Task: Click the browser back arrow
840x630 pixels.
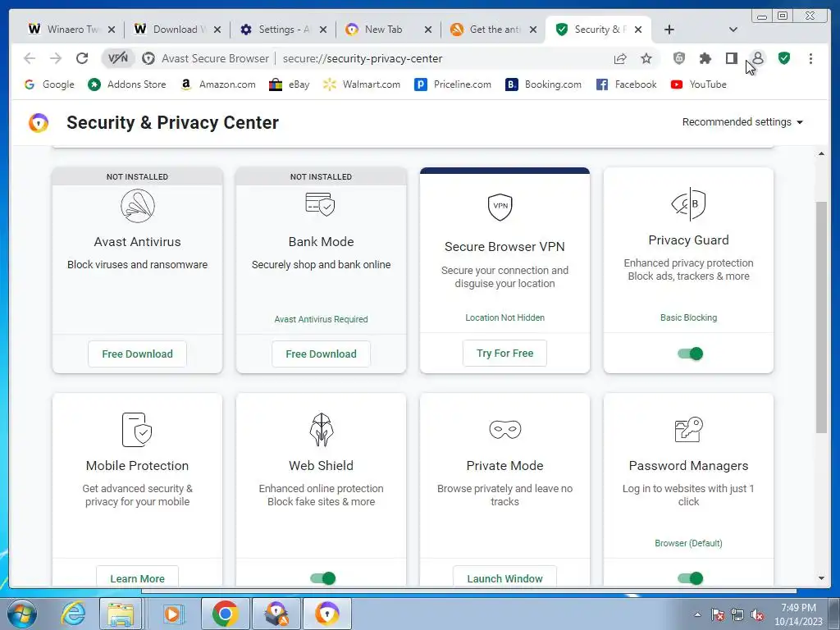Action: [x=30, y=58]
